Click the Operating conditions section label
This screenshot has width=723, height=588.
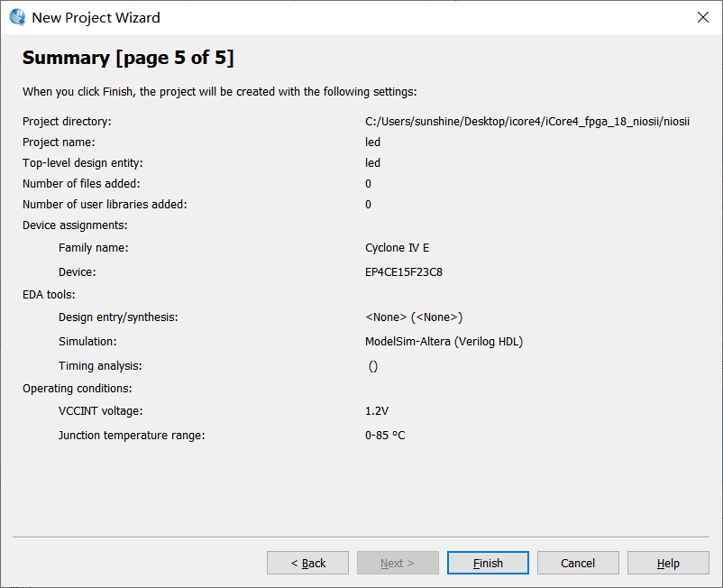(x=77, y=389)
